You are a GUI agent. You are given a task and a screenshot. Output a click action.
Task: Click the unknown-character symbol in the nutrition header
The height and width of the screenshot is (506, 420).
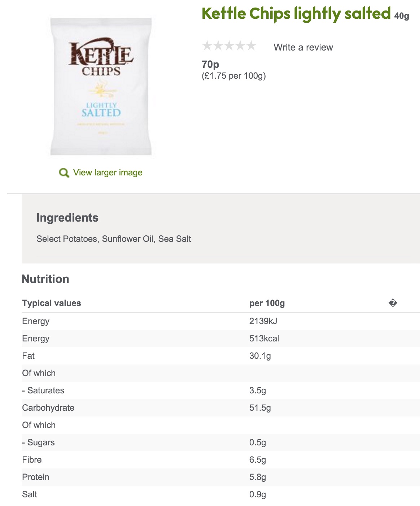[393, 303]
